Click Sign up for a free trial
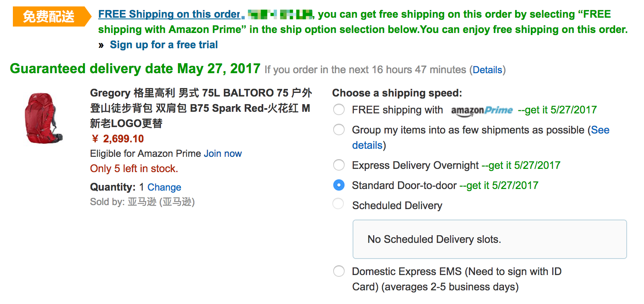 [163, 45]
